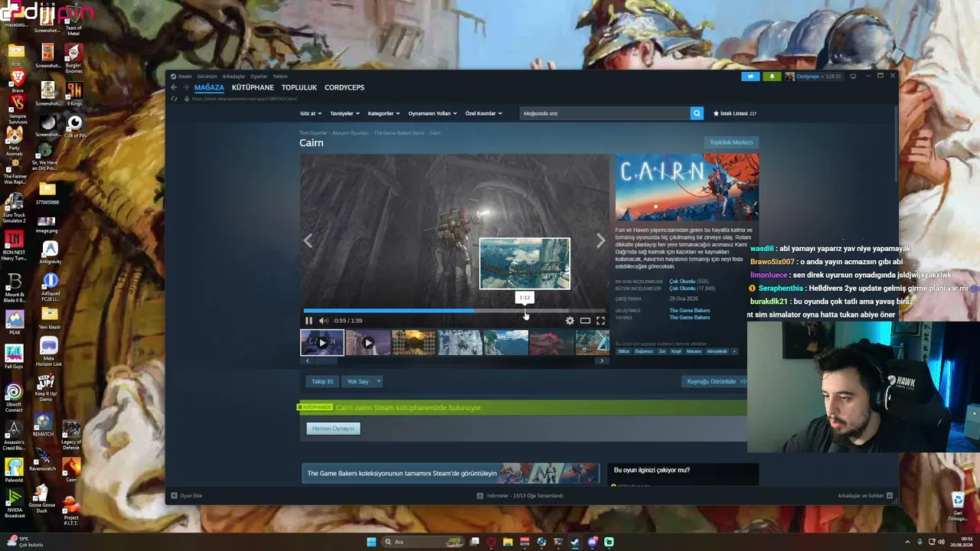Image resolution: width=980 pixels, height=551 pixels.
Task: Open the Görünüm menu
Action: (x=207, y=77)
